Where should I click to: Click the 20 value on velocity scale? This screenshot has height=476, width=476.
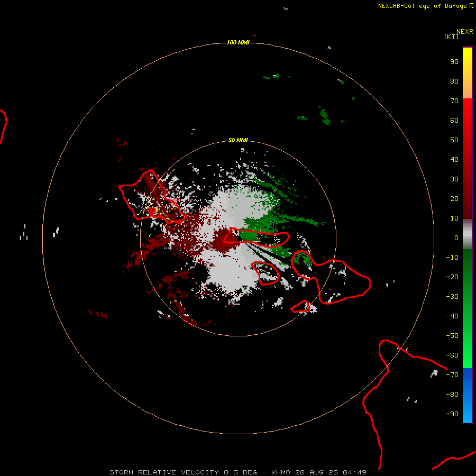tap(454, 199)
